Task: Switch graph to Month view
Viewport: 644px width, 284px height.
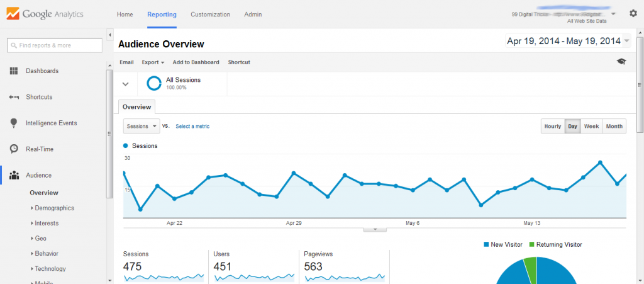Action: click(x=614, y=126)
